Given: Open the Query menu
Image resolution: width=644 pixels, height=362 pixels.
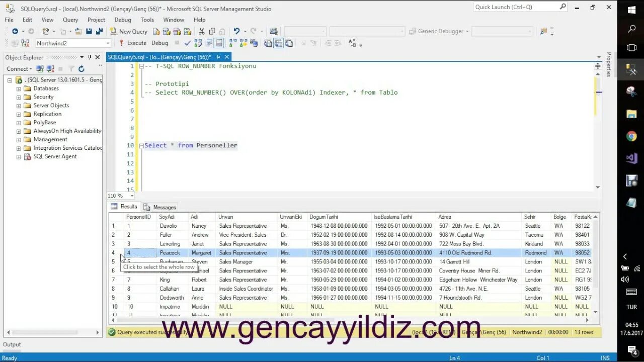Looking at the screenshot, I should (x=70, y=20).
